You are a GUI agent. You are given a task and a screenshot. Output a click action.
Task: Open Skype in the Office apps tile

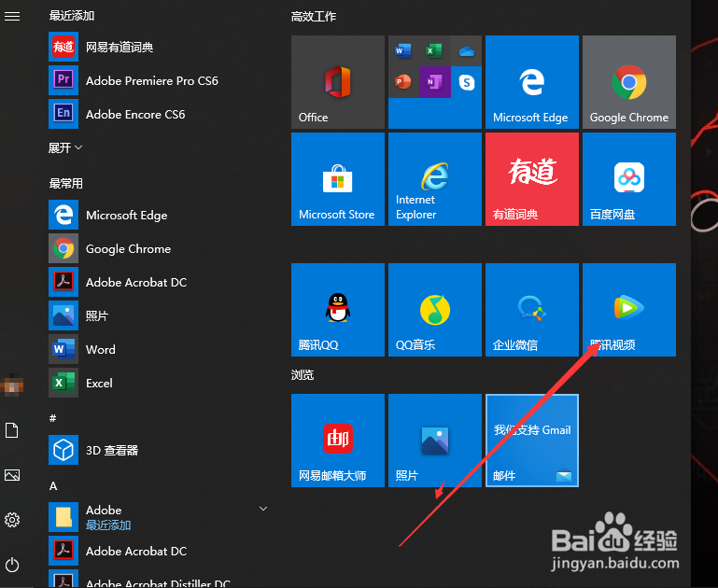tap(466, 82)
